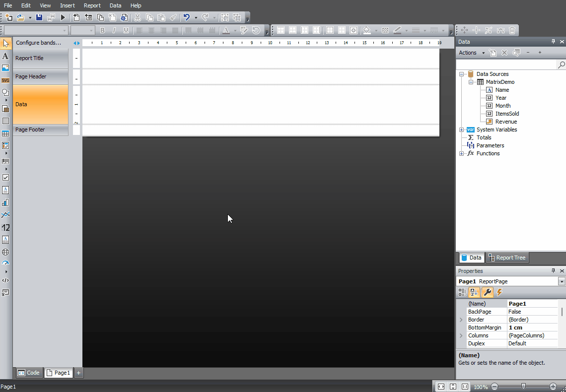The width and height of the screenshot is (566, 392).
Task: Expand the System Variables node
Action: point(462,130)
